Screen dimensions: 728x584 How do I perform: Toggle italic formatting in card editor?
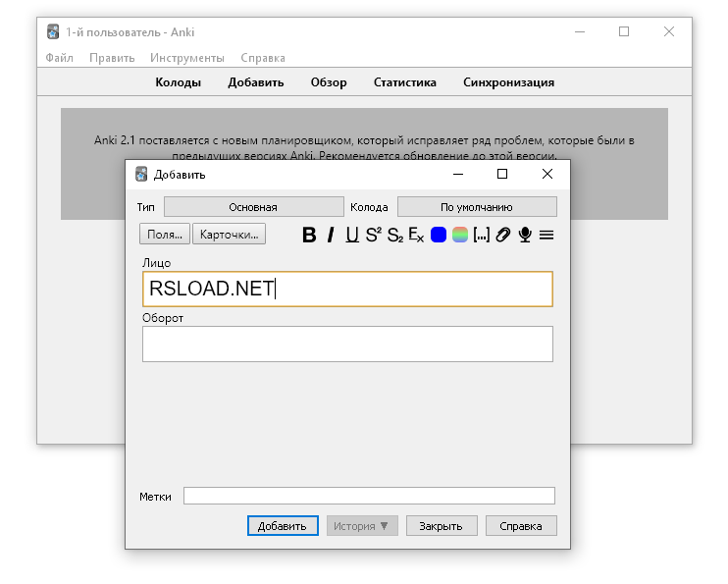point(331,235)
